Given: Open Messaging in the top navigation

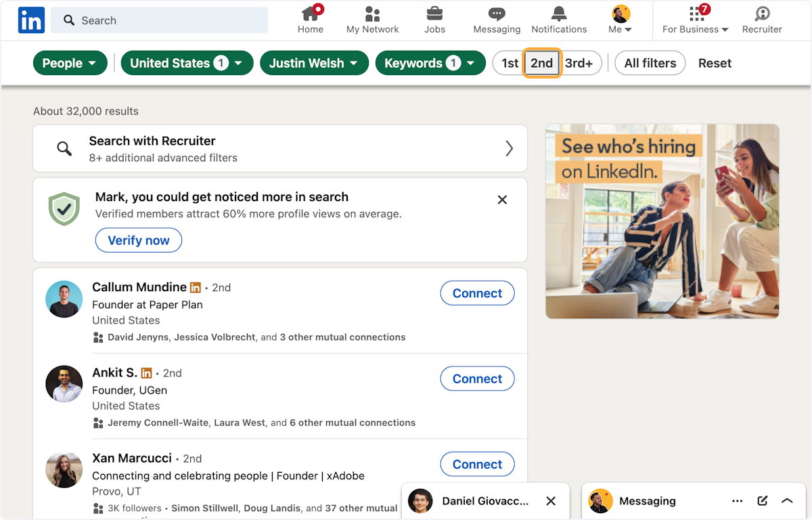Looking at the screenshot, I should coord(497,20).
